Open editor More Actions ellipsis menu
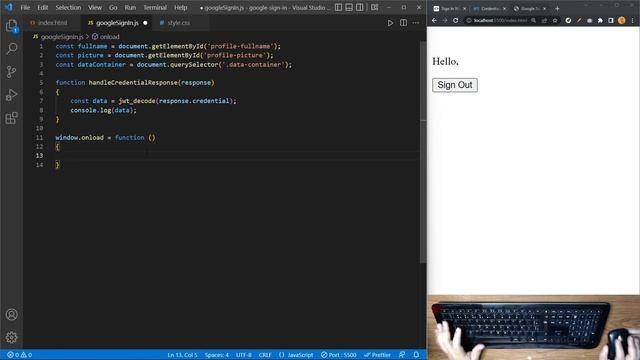The image size is (640, 360). [416, 23]
